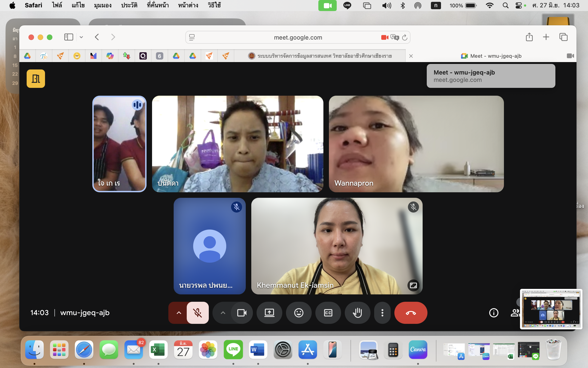Screen dimensions: 588x368
Task: Open sound volume menu bar icon
Action: [x=386, y=5]
